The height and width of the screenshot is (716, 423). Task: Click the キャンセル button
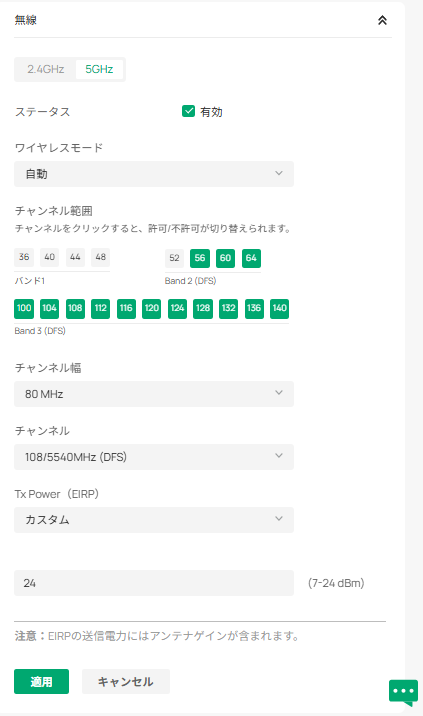(x=126, y=682)
